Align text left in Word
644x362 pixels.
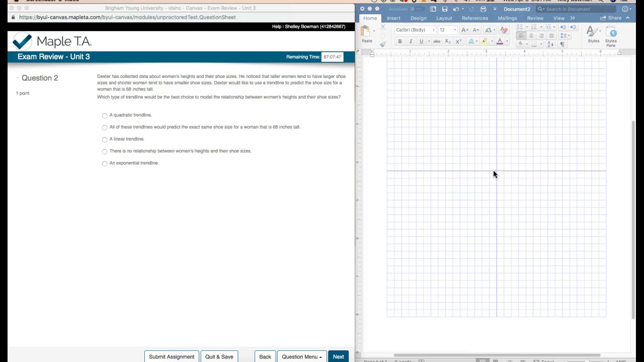521,36
